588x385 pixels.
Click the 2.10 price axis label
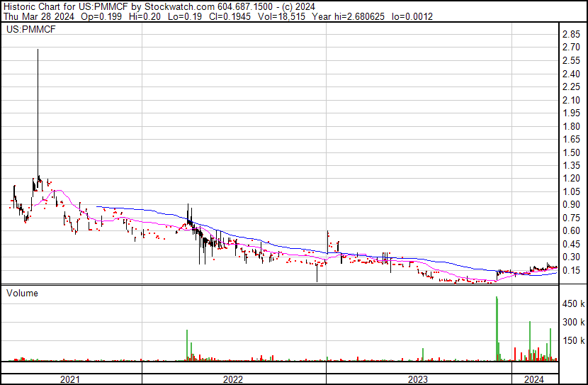[571, 100]
